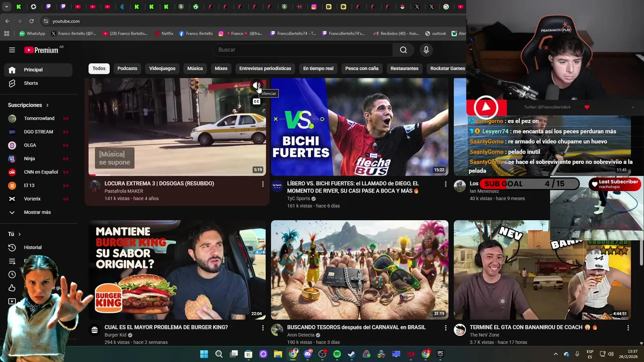
Task: Go back with browser back arrow
Action: point(8,21)
